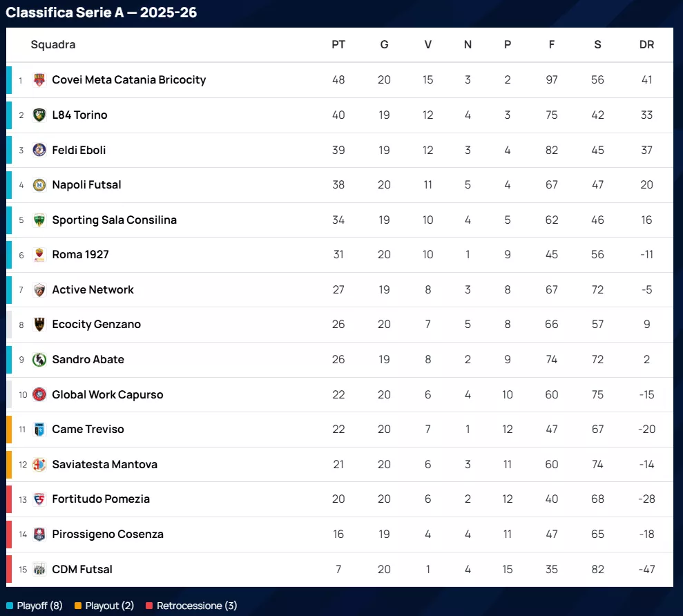The image size is (683, 616).
Task: Click the L84 Torino team logo
Action: (39, 115)
